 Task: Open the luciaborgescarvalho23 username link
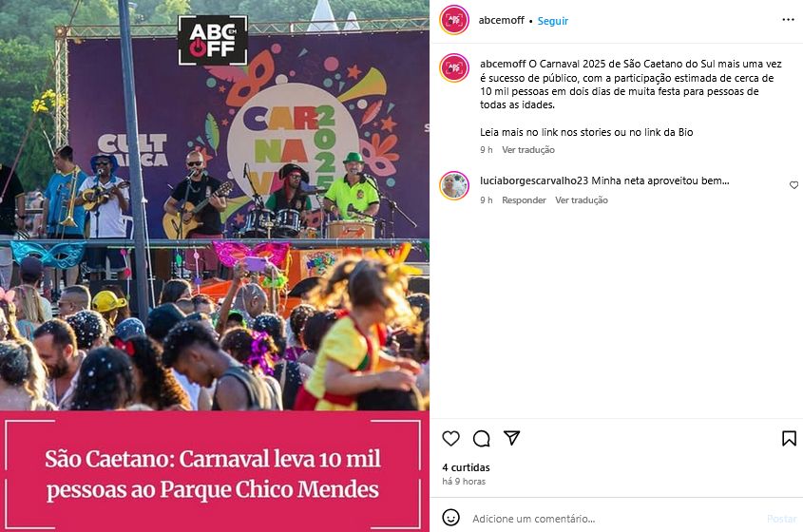coord(534,180)
